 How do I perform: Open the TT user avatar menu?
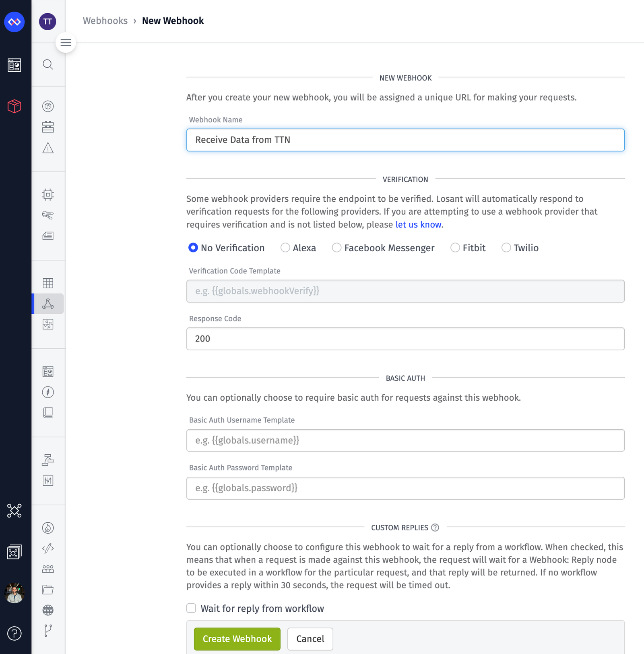(x=47, y=22)
